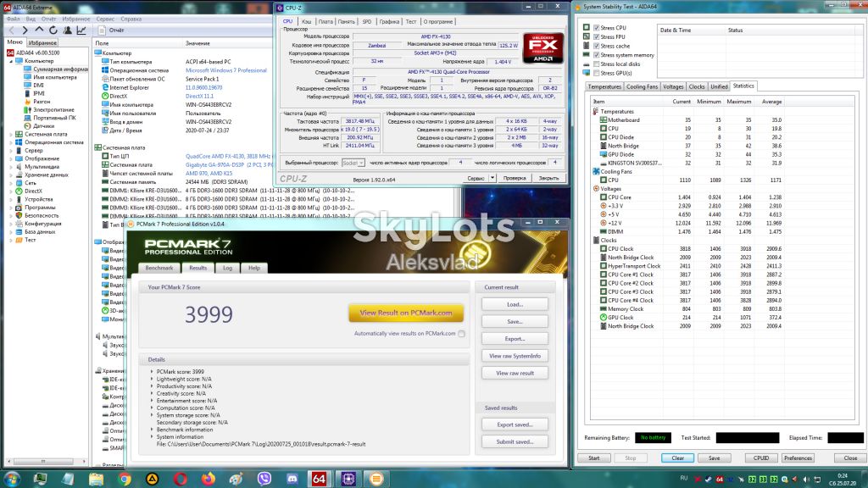Click the AIDA64 icon in the taskbar
The width and height of the screenshot is (868, 488).
[319, 480]
